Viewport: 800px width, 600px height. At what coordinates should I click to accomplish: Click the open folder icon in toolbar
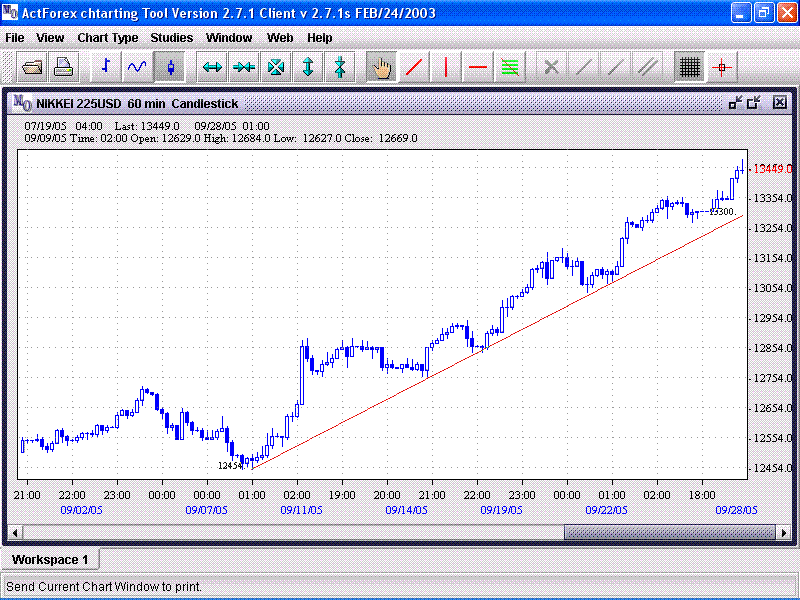tap(33, 68)
